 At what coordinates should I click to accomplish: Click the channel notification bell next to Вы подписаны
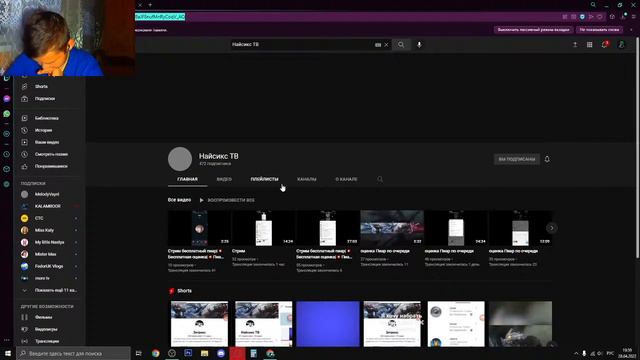[x=547, y=159]
